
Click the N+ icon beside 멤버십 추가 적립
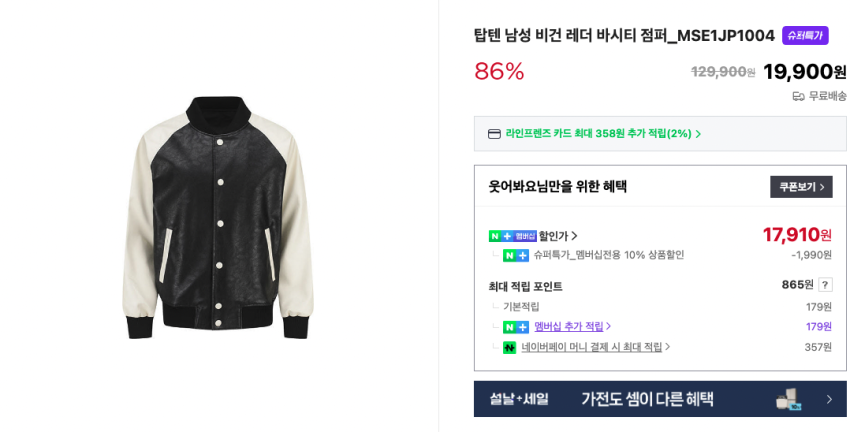[516, 327]
